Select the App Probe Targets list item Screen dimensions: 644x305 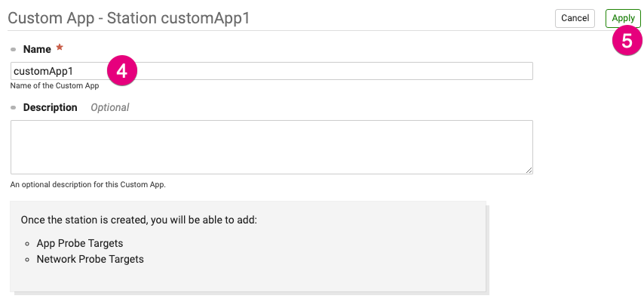click(x=80, y=243)
